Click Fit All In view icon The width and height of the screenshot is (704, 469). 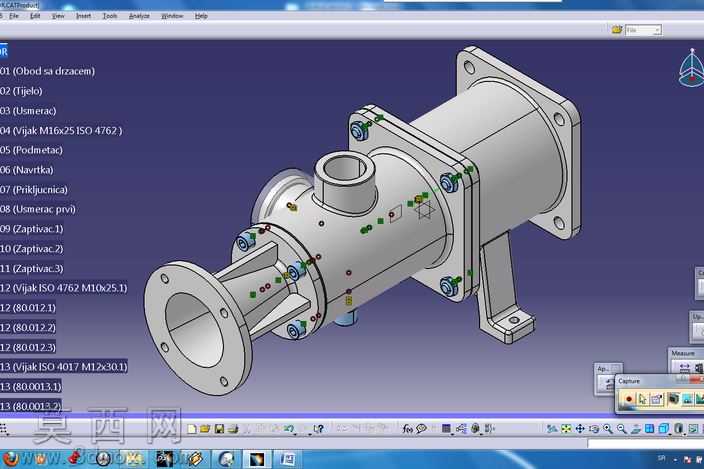[x=566, y=429]
